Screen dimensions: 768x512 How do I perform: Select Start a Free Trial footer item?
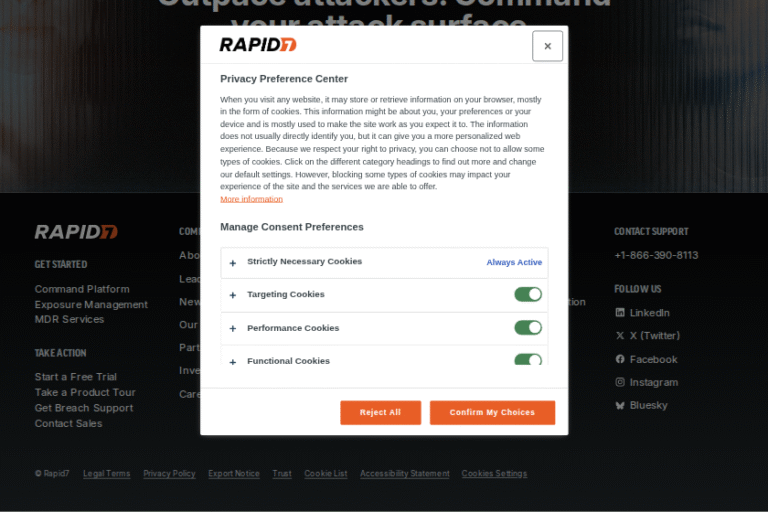76,377
